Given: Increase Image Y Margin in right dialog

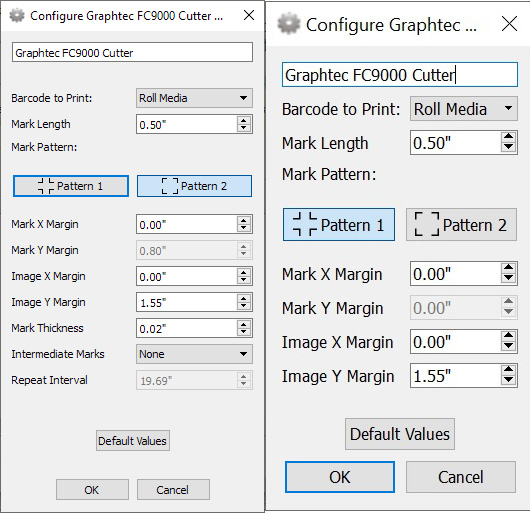Looking at the screenshot, I should tap(508, 370).
